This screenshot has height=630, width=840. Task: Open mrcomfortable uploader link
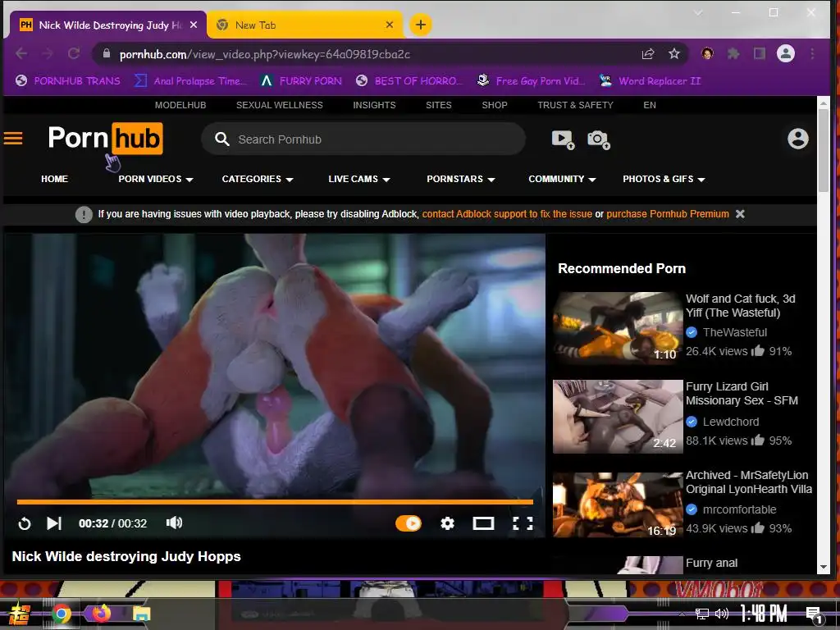click(739, 509)
